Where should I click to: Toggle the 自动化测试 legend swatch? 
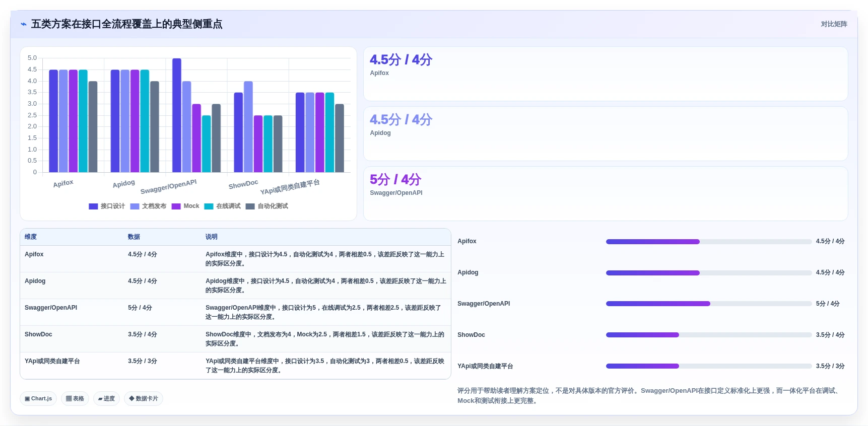[x=250, y=206]
